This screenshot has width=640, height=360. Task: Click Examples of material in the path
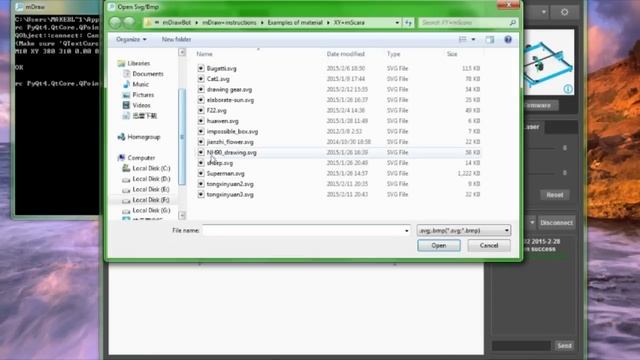pyautogui.click(x=295, y=23)
